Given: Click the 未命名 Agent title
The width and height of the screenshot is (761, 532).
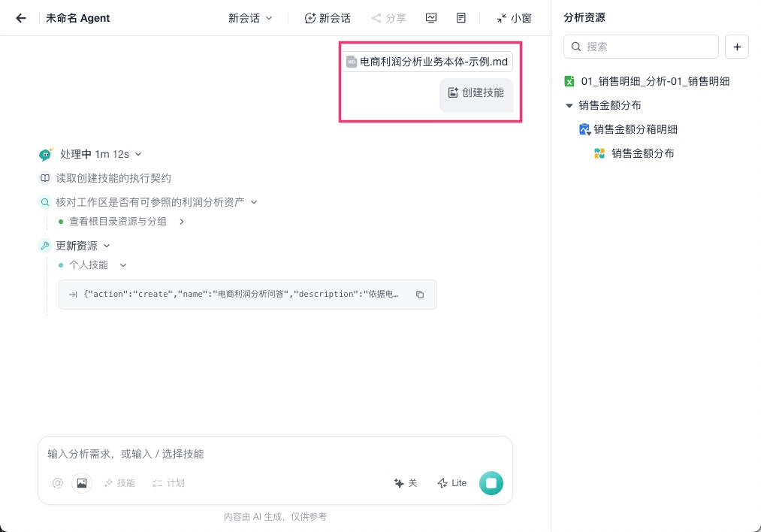Looking at the screenshot, I should [x=77, y=19].
